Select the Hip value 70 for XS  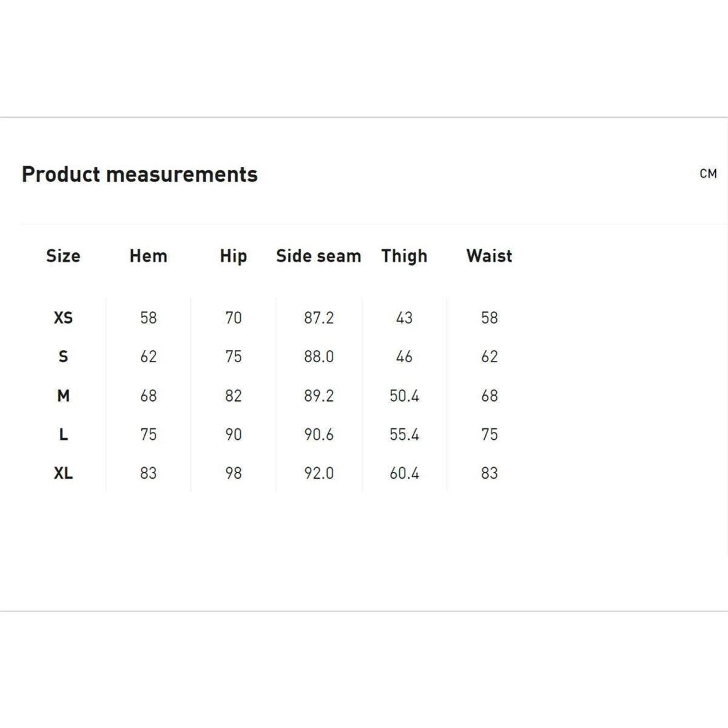coord(233,318)
